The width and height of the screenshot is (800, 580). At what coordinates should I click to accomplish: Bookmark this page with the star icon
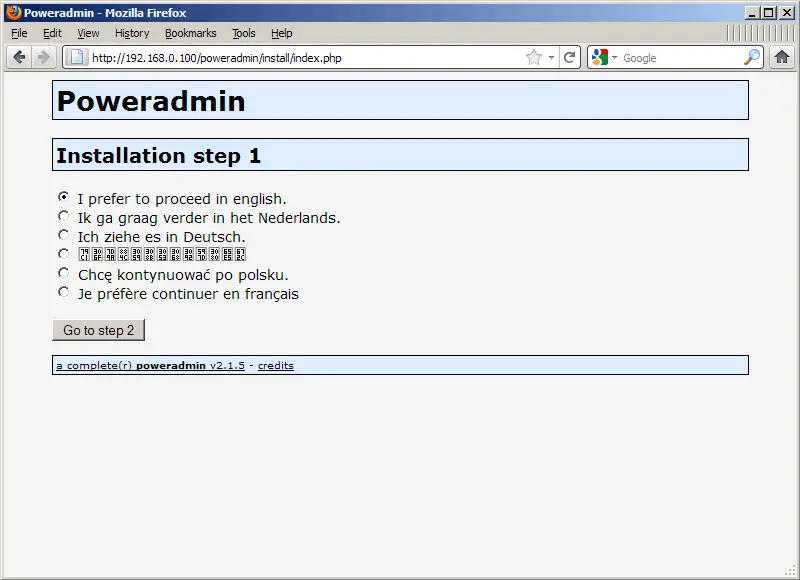click(534, 57)
